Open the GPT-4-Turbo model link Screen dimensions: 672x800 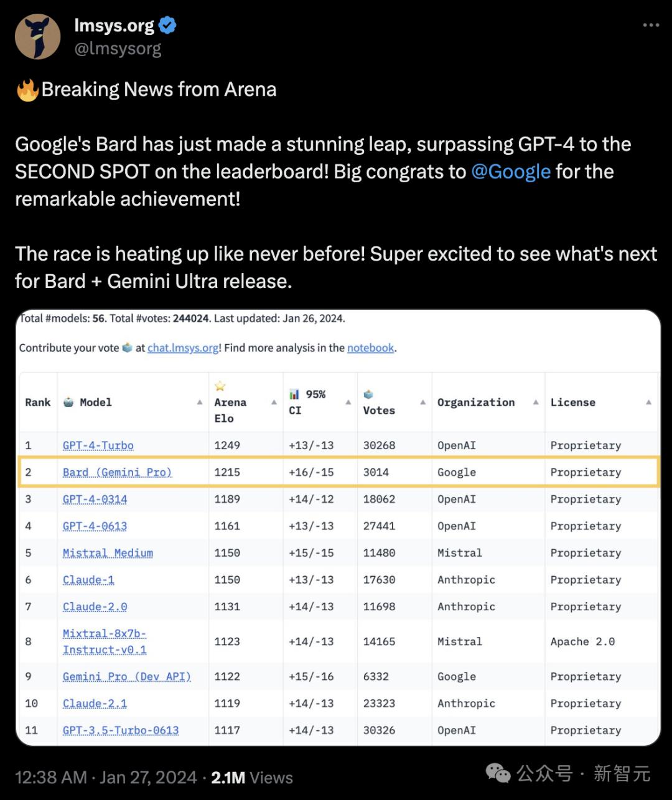(98, 445)
